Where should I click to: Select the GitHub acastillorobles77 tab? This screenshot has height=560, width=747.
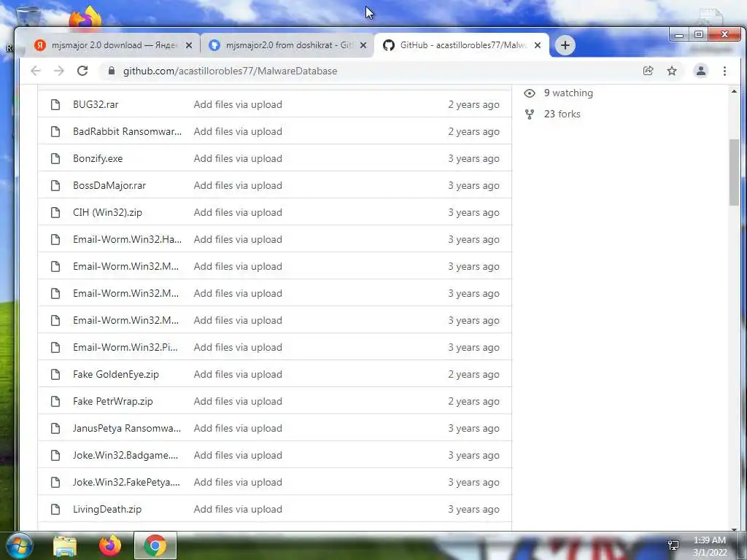[462, 45]
